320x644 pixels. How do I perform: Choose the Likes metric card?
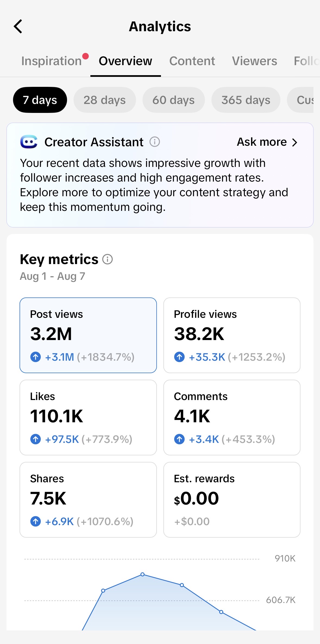tap(88, 417)
